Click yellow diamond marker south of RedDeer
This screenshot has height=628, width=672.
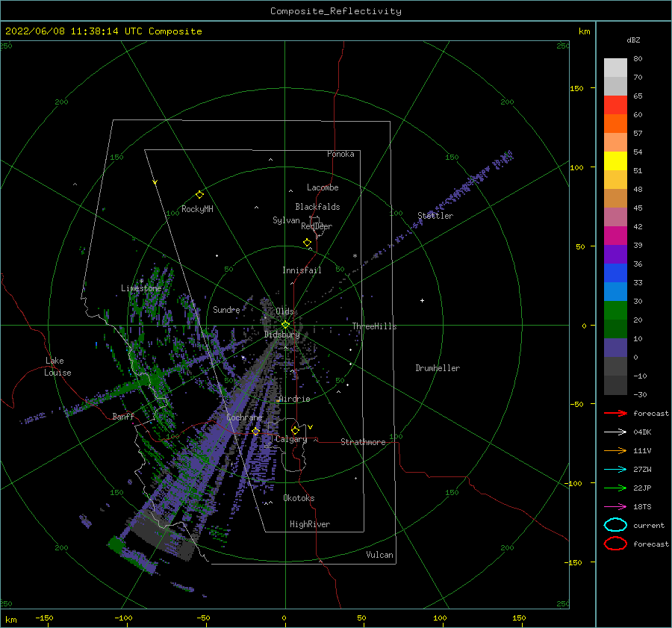click(307, 242)
